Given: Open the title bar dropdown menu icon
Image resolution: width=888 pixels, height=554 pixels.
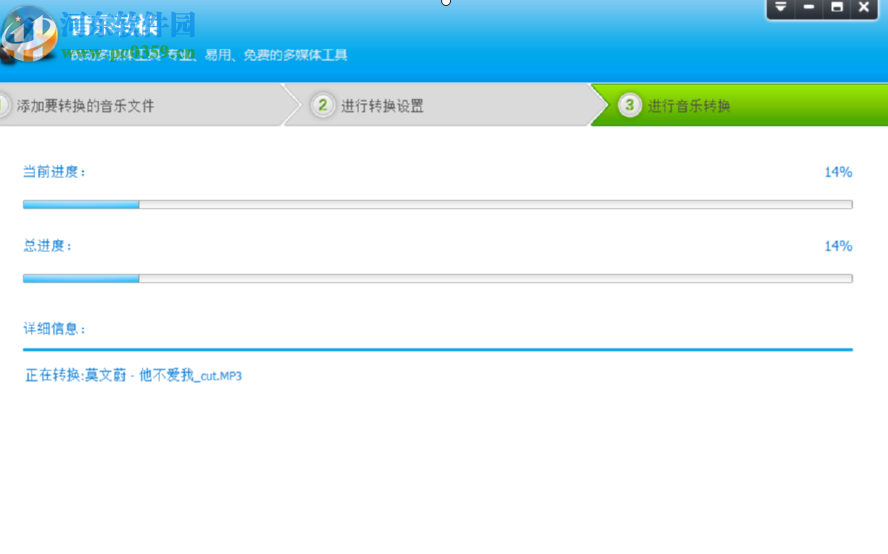Looking at the screenshot, I should (x=781, y=8).
